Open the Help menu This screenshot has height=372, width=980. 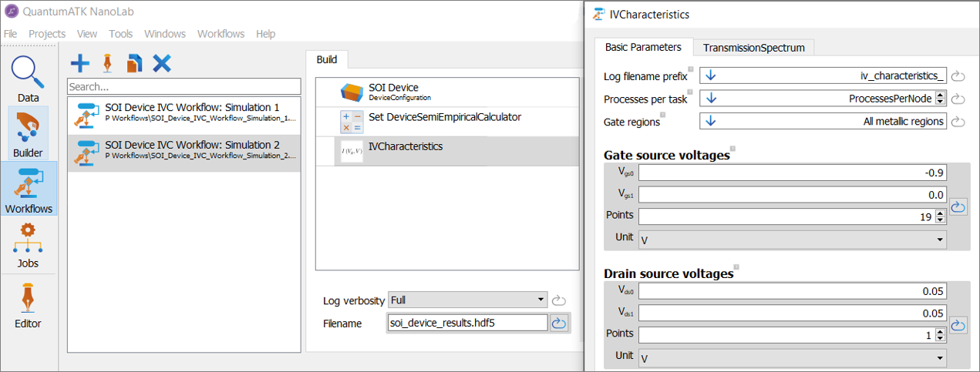click(265, 34)
